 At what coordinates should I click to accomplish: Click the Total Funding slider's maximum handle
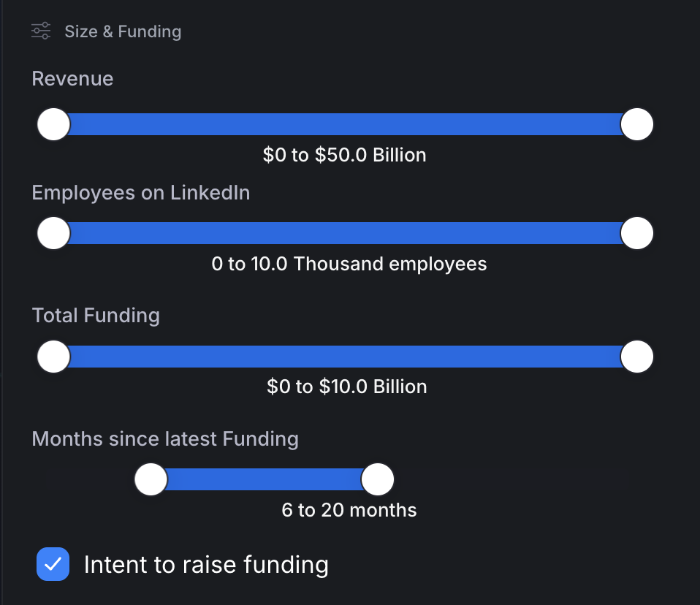click(x=636, y=357)
